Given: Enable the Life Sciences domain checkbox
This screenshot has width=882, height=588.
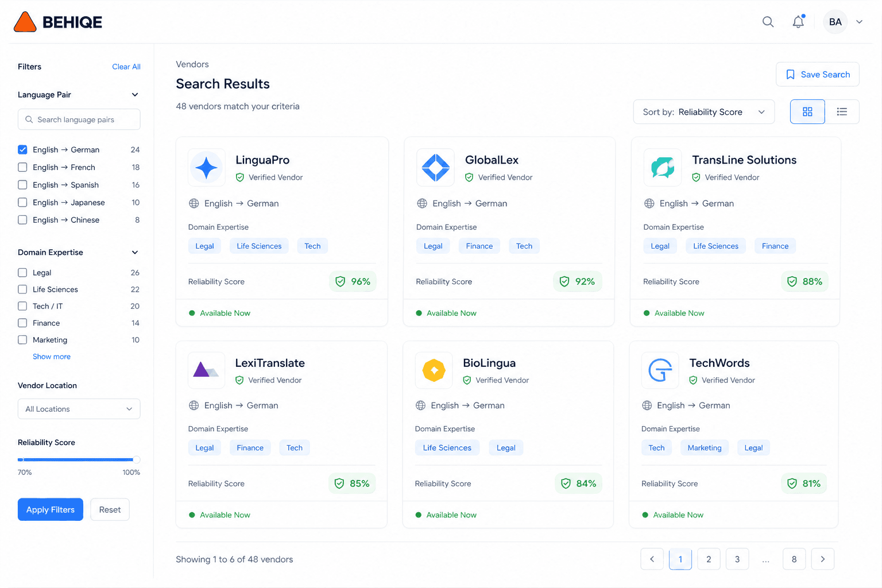Looking at the screenshot, I should tap(22, 289).
